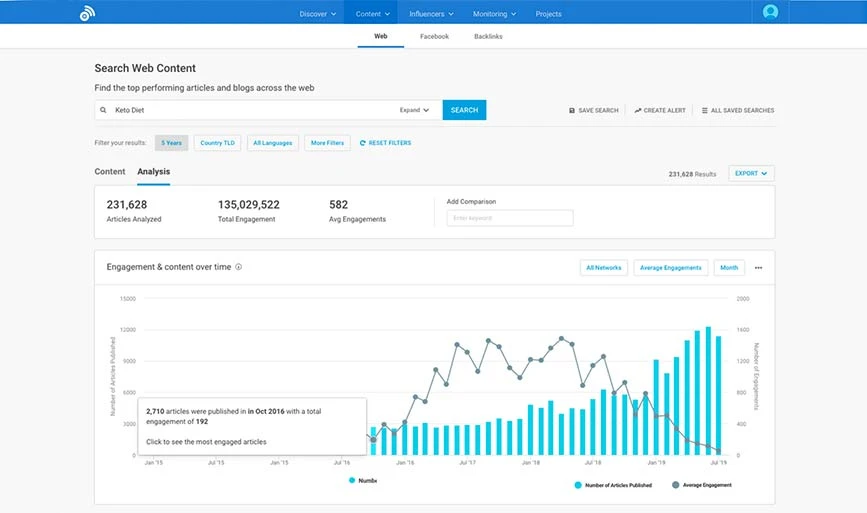This screenshot has height=513, width=867.
Task: Open the More Filters option
Action: pos(327,143)
